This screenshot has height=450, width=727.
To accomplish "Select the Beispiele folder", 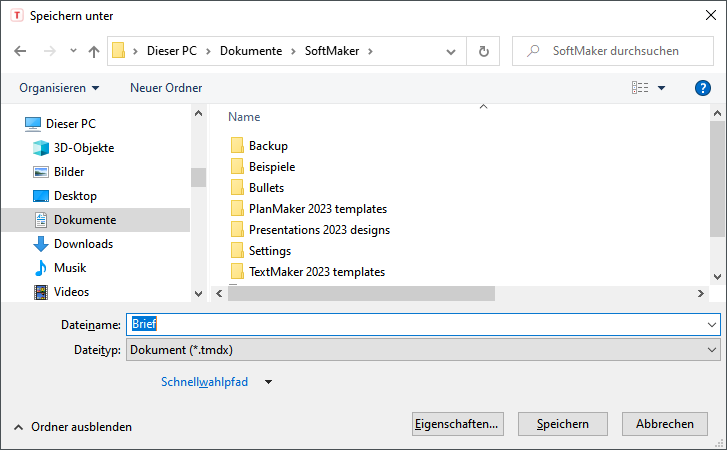I will coord(272,167).
